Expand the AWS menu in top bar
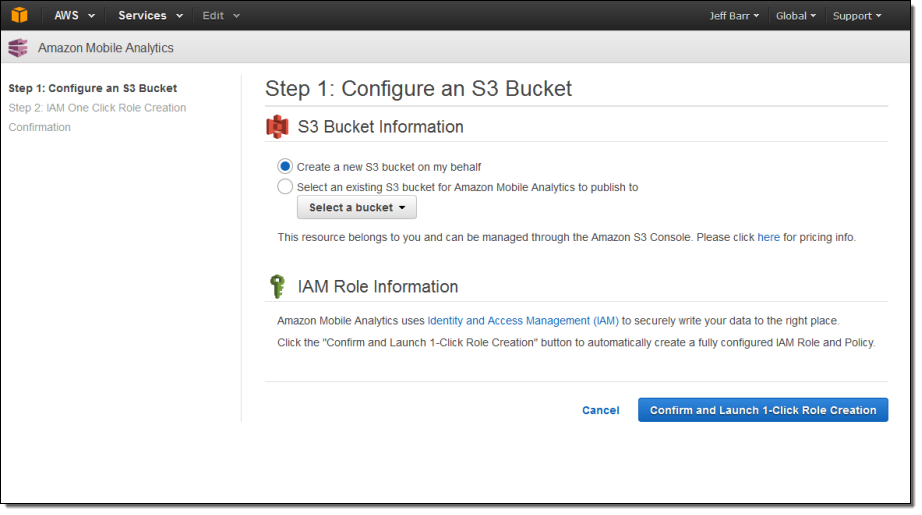 (75, 16)
